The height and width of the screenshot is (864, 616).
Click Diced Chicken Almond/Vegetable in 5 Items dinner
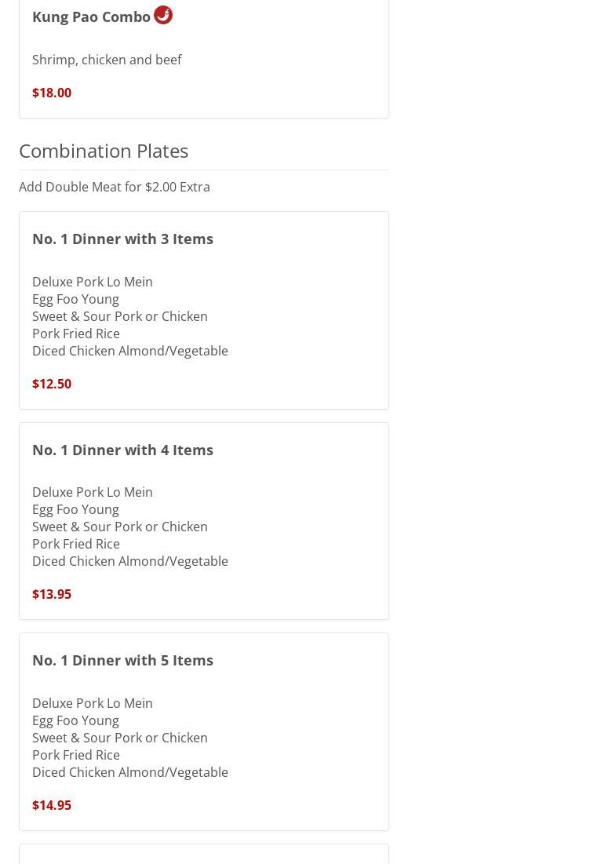click(130, 772)
